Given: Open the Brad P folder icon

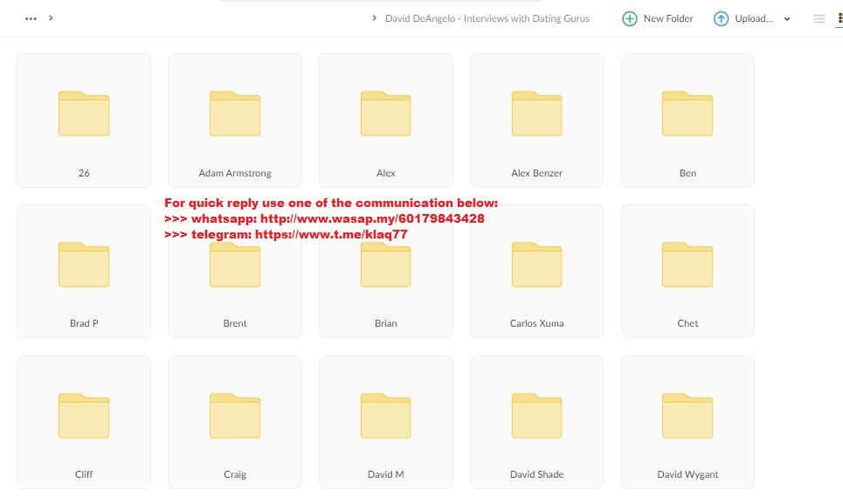Looking at the screenshot, I should 84,265.
